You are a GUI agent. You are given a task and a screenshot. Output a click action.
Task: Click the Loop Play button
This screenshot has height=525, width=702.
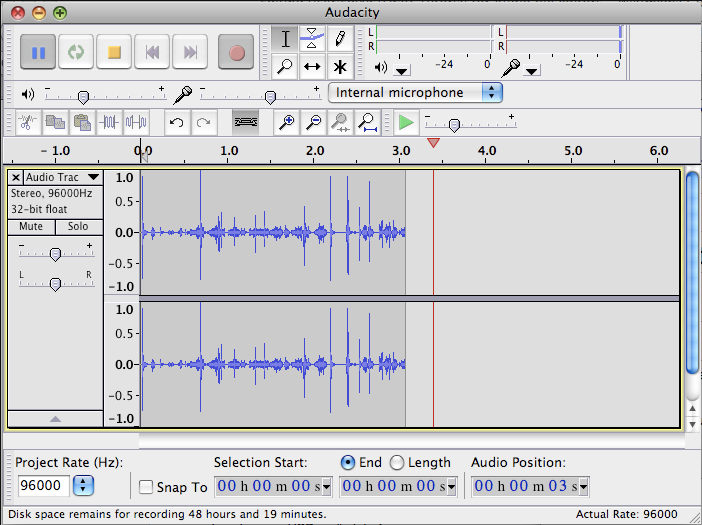[x=76, y=52]
